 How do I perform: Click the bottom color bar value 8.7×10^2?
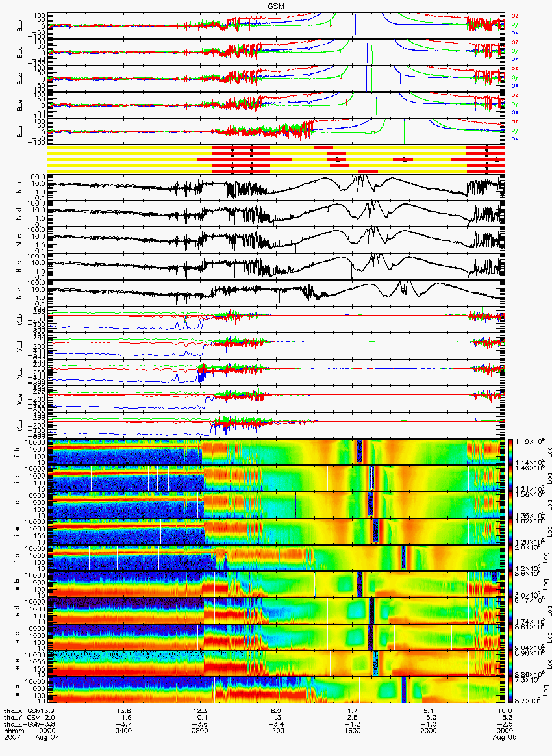527,700
